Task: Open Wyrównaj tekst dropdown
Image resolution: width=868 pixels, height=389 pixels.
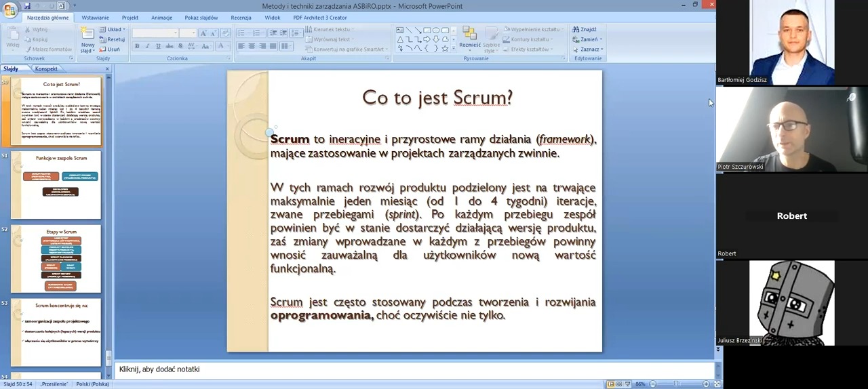Action: [329, 39]
